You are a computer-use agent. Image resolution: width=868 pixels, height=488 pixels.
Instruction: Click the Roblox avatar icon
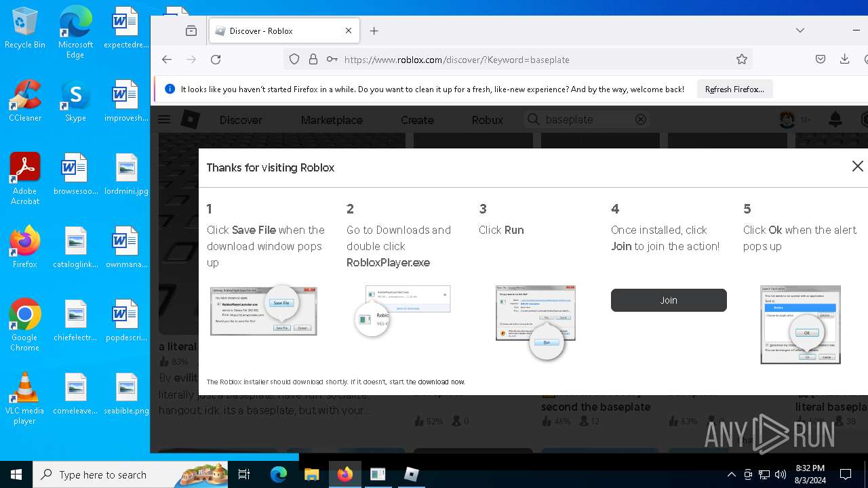(x=787, y=120)
